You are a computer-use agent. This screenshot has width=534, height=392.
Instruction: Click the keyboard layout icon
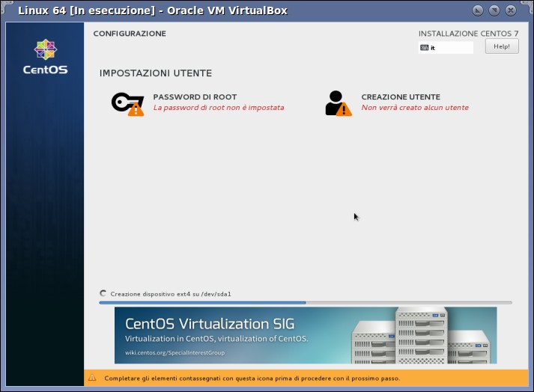coord(425,48)
